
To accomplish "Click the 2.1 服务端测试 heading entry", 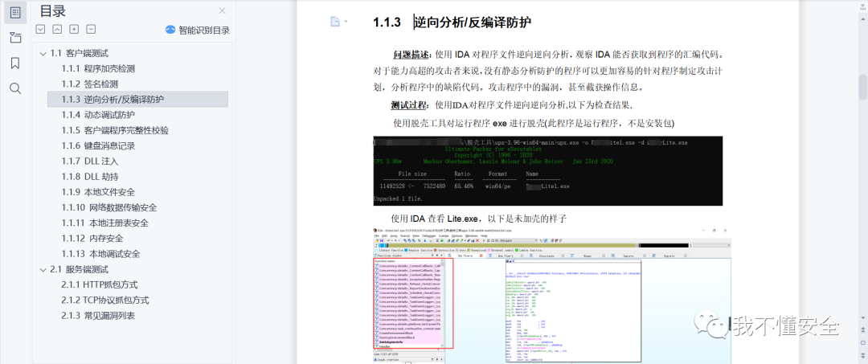I will (x=79, y=270).
